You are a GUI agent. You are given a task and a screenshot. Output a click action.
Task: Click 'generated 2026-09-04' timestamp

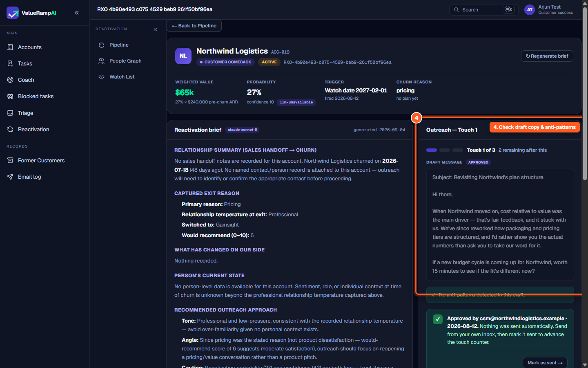coord(379,130)
